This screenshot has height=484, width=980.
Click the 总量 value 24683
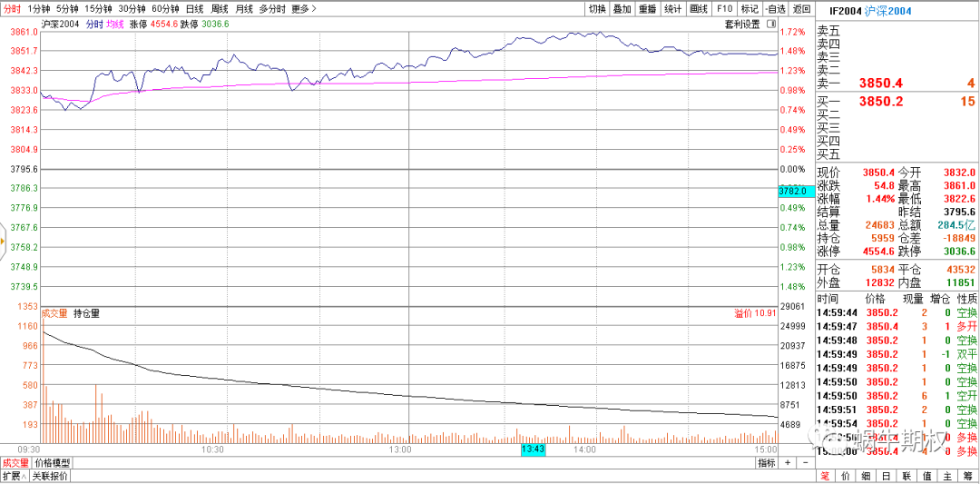point(880,225)
